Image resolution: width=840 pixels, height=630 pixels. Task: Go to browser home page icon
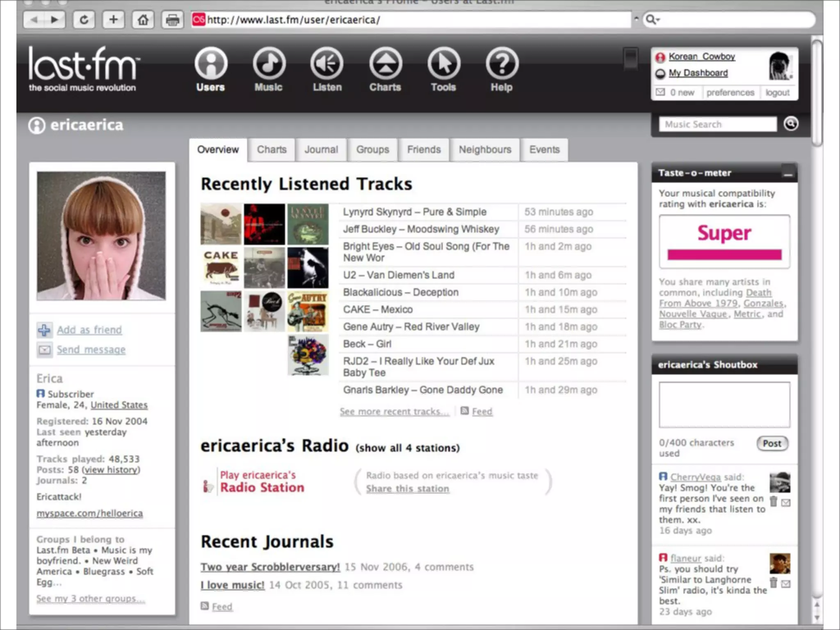143,20
